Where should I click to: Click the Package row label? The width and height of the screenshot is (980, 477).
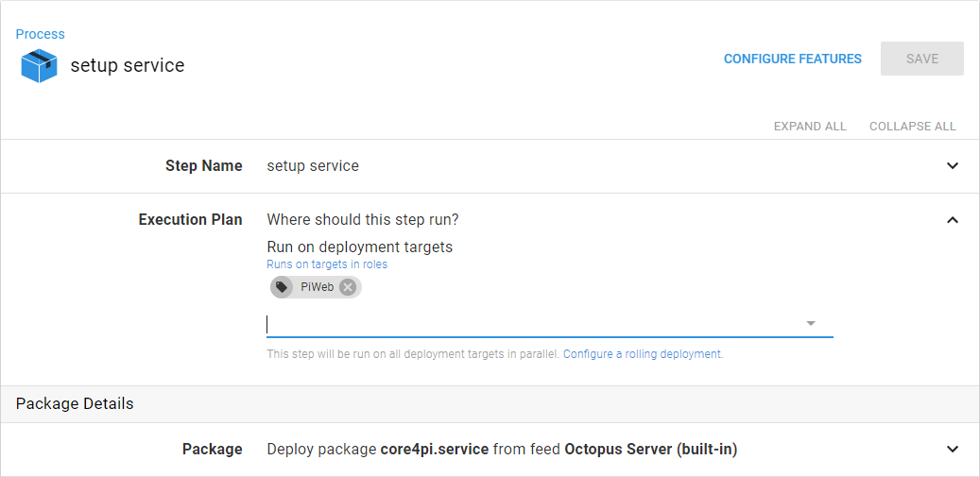click(212, 450)
